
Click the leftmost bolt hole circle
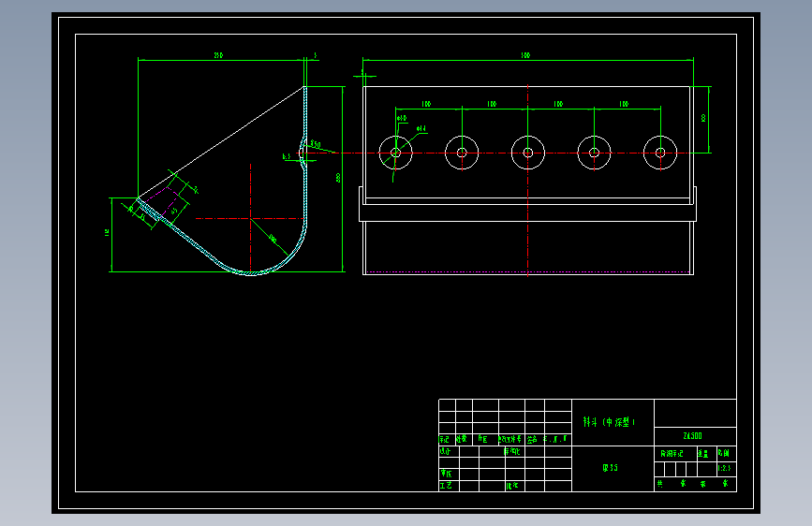click(395, 153)
